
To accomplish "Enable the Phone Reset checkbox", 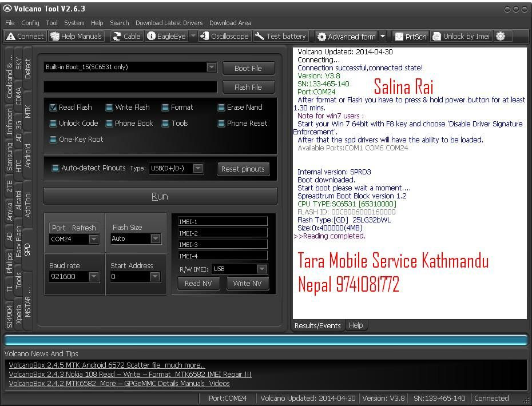I will 221,124.
